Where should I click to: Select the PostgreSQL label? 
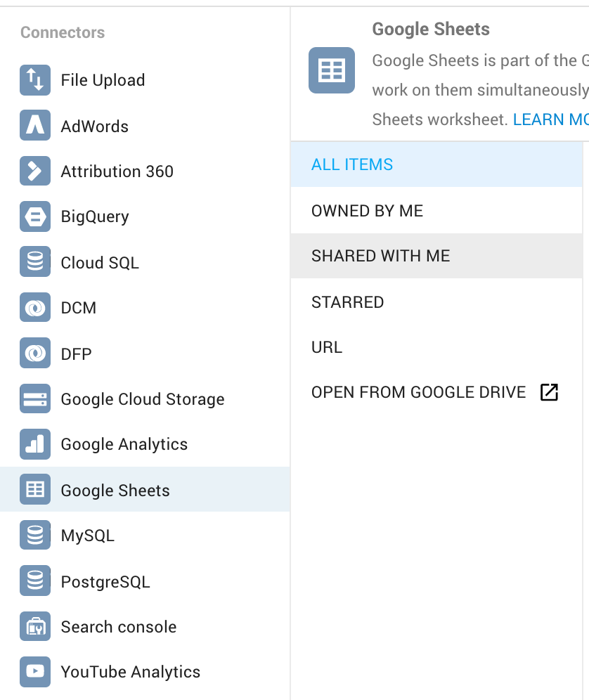click(105, 582)
